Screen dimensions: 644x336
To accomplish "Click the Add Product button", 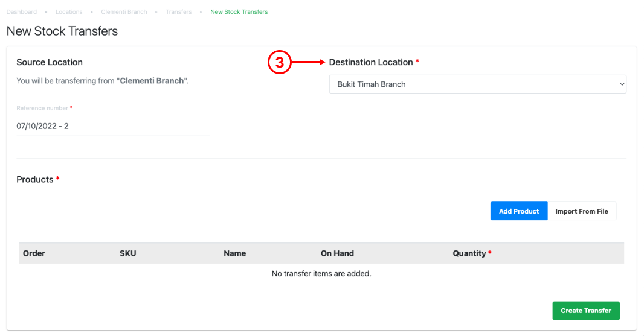I will coord(519,211).
